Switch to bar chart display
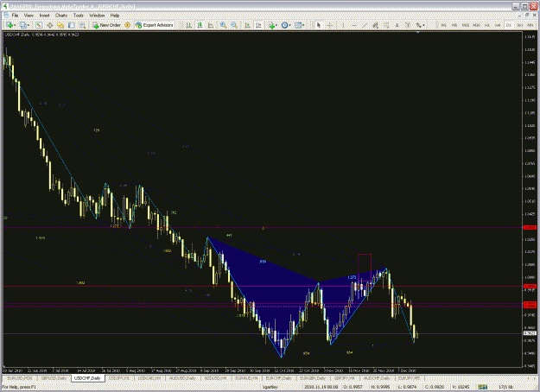 click(x=188, y=25)
